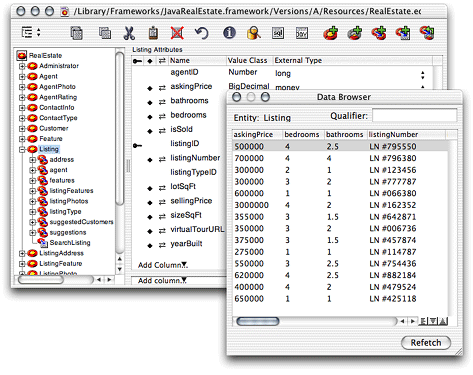This screenshot has width=473, height=375.
Task: Toggle class property diamond for bathrooms
Action: coord(150,103)
